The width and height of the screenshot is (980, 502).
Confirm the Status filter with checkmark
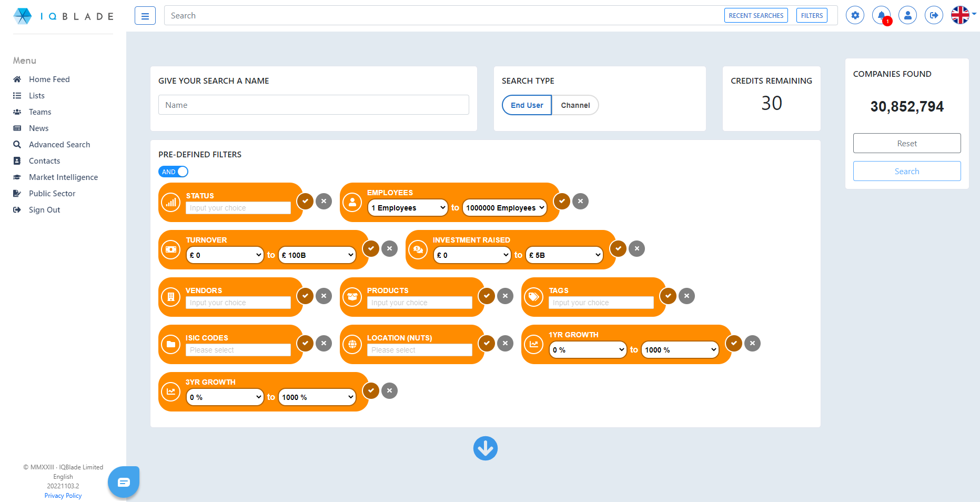pyautogui.click(x=305, y=201)
